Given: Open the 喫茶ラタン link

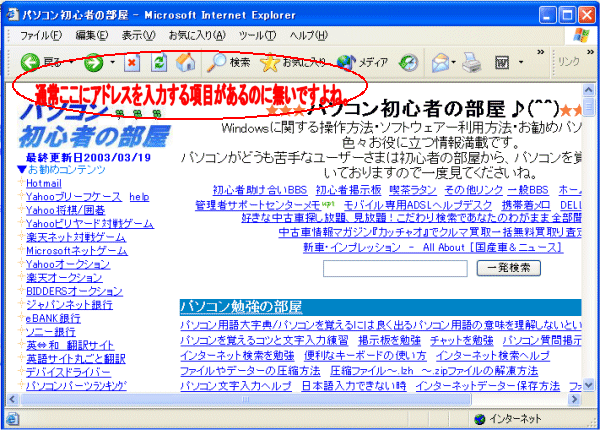Looking at the screenshot, I should pyautogui.click(x=413, y=190).
